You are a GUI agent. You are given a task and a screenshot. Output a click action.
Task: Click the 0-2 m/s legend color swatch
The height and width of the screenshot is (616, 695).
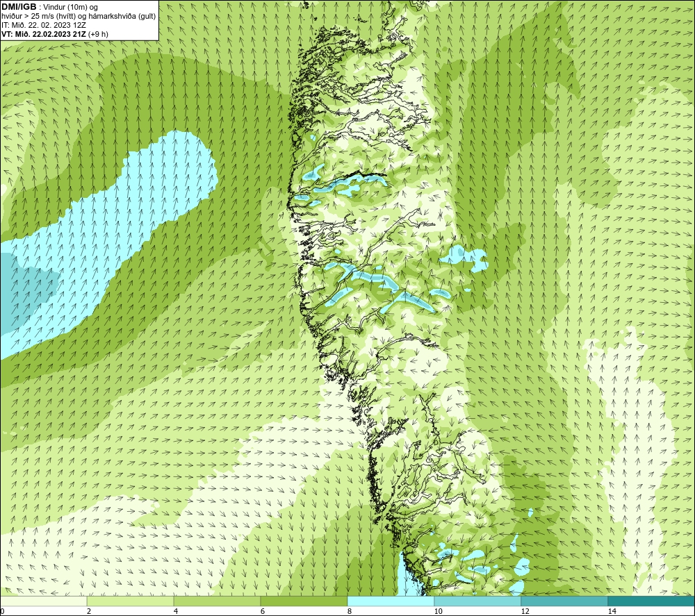pyautogui.click(x=43, y=601)
